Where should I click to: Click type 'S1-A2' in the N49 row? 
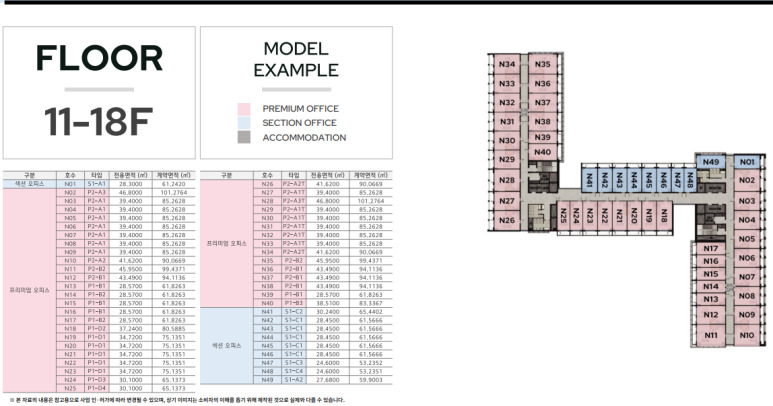[x=294, y=380]
